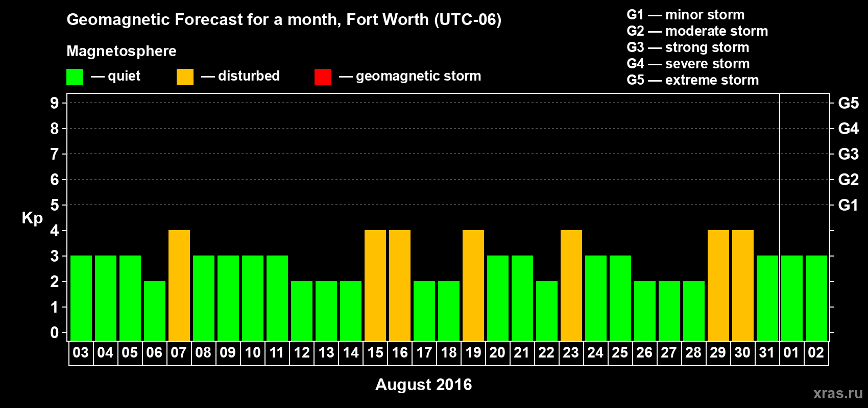Click date label 05 on the x-axis

click(x=130, y=353)
